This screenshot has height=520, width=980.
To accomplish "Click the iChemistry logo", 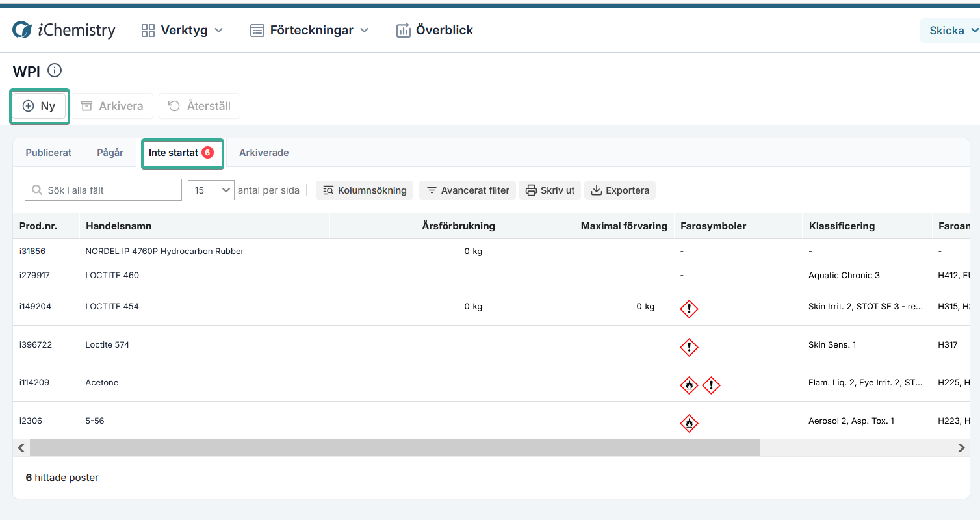I will coord(64,30).
